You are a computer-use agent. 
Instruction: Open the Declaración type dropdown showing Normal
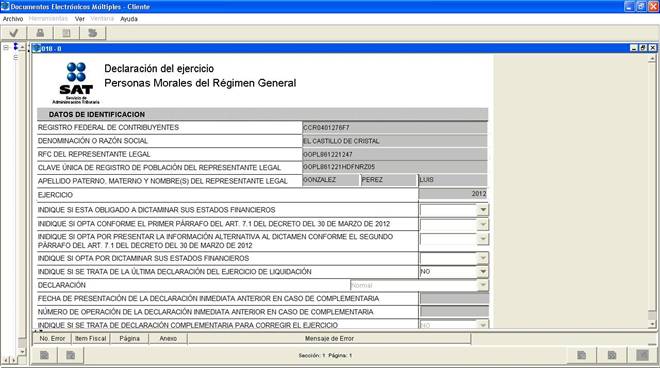point(483,285)
